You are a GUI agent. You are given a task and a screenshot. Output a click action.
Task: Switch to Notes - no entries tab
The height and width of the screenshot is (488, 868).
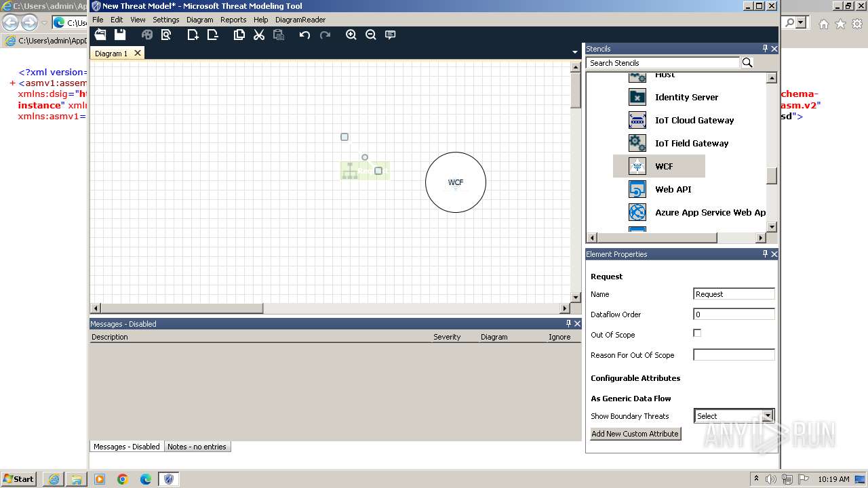(x=197, y=447)
